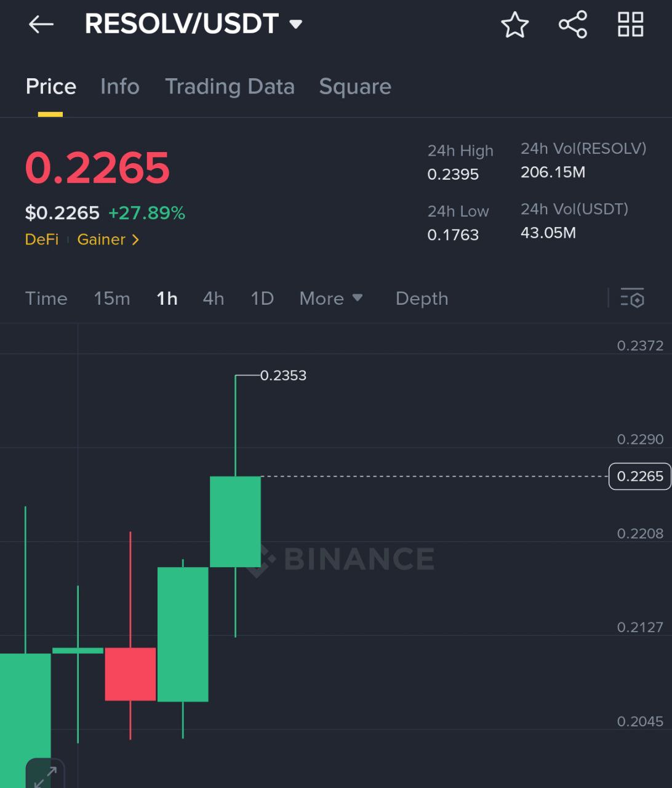Tap the latest green candlestick body
The height and width of the screenshot is (788, 672).
235,521
